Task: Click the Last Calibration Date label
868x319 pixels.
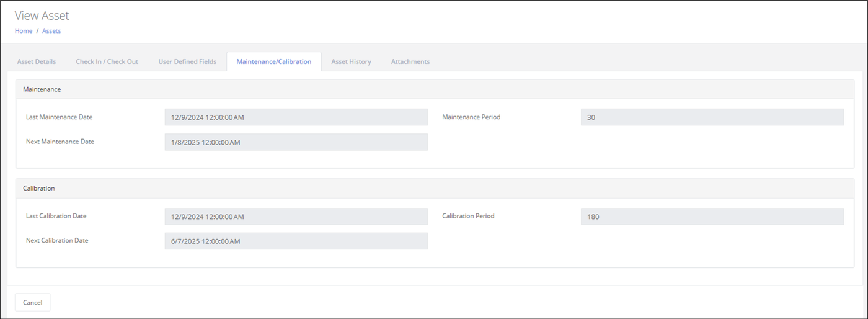Action: (x=56, y=216)
